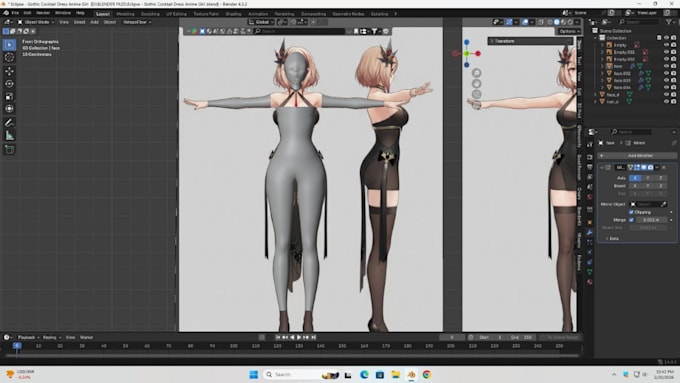Open the RetopoFlow dropdown menu

[137, 22]
